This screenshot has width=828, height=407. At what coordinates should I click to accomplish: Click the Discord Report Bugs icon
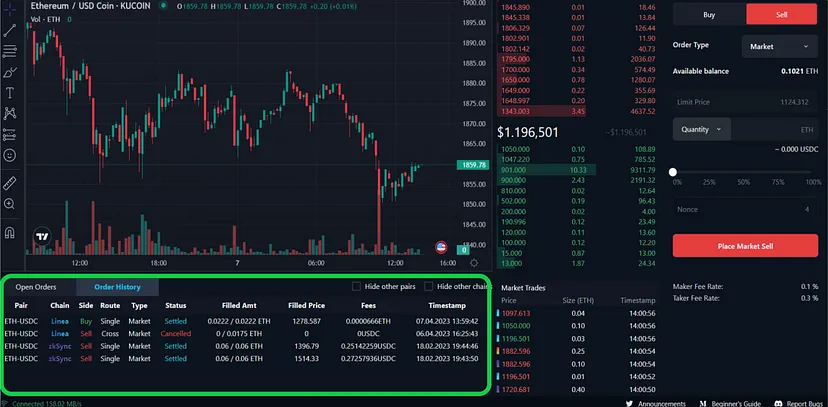778,403
